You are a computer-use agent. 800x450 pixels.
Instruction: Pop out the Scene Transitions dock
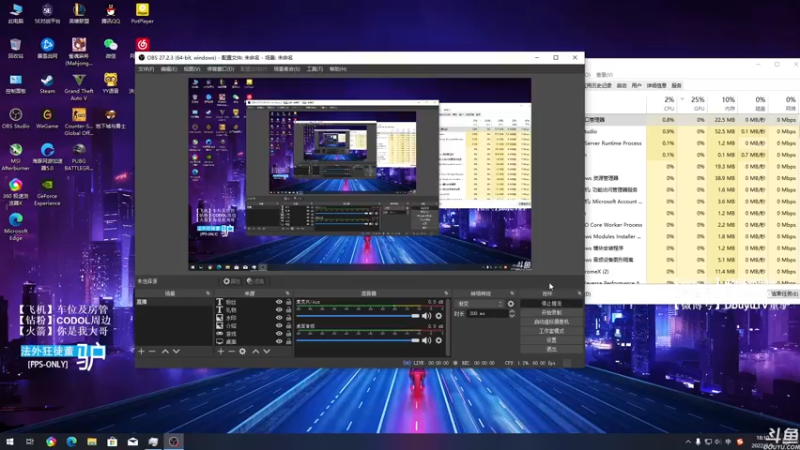tap(512, 293)
